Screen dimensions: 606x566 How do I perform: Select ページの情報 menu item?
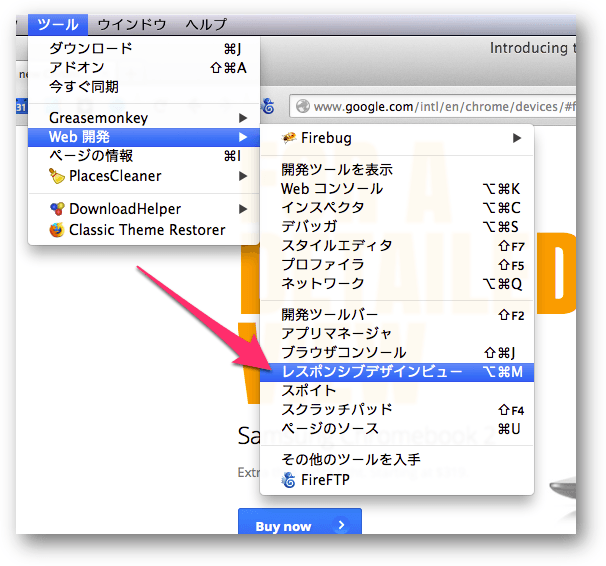click(x=144, y=156)
